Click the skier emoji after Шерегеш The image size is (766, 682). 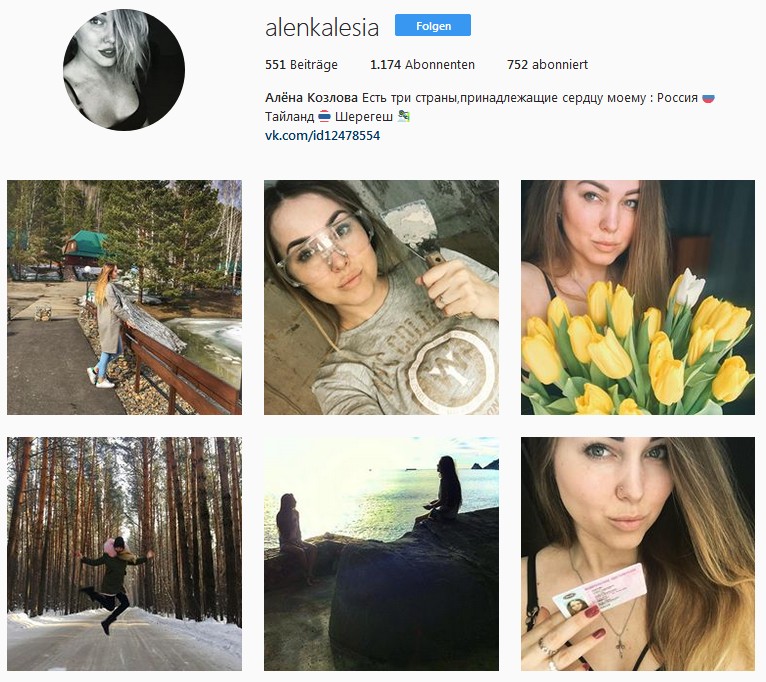(x=404, y=116)
